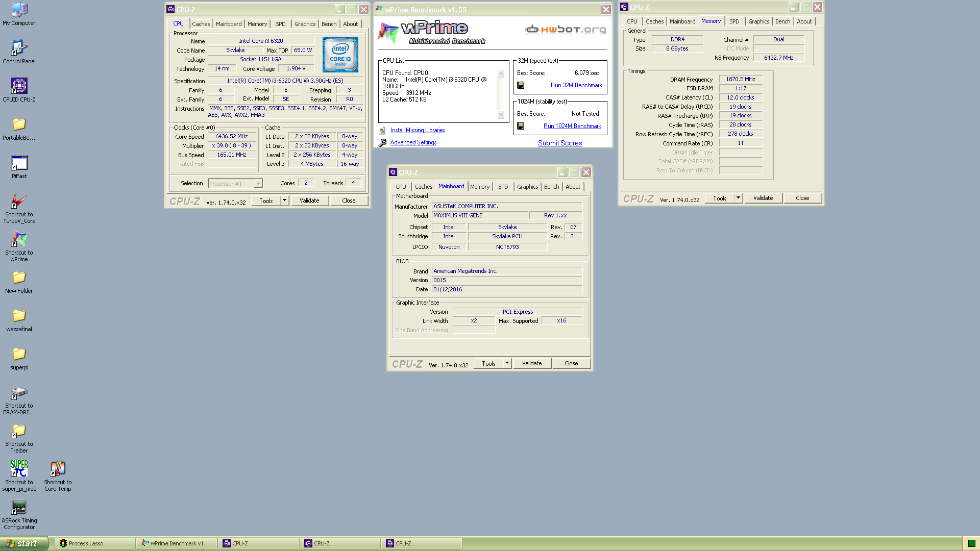Click the Nuvoton LPCIO field
Screen dimensions: 980x551
(x=449, y=247)
